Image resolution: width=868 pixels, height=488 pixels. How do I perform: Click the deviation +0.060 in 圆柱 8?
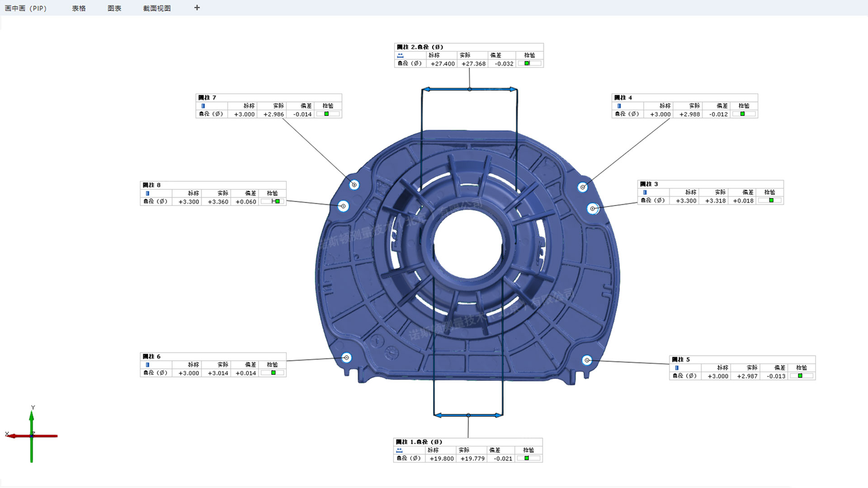click(x=246, y=202)
